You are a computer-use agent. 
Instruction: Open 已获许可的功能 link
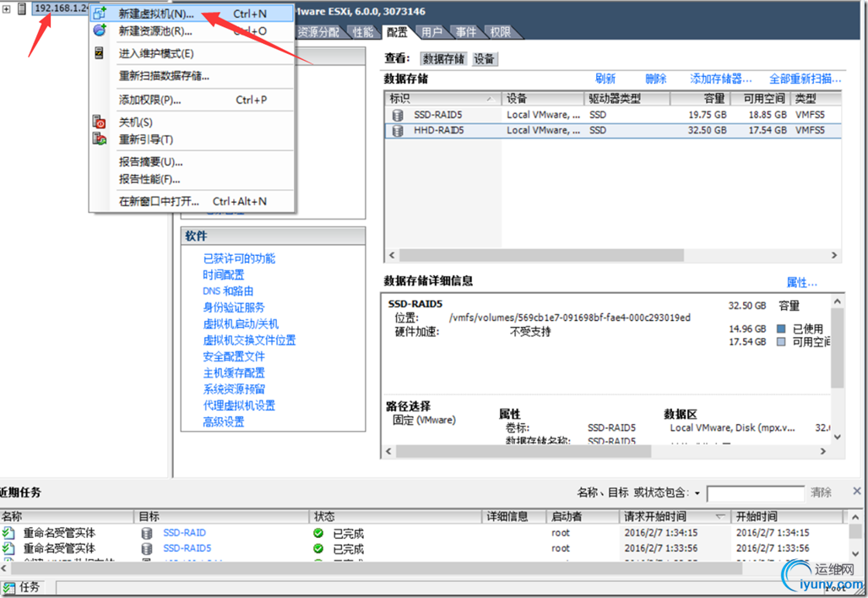pos(239,258)
